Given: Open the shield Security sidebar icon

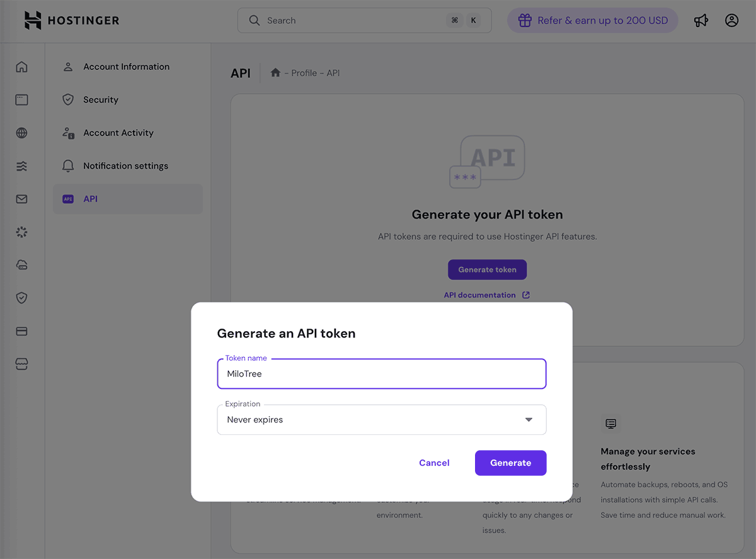Looking at the screenshot, I should pos(22,298).
